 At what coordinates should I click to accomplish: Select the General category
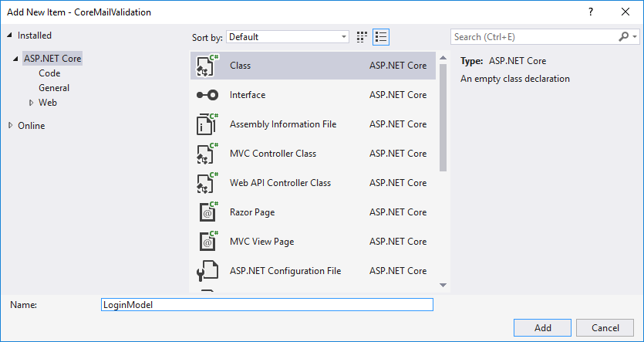[x=54, y=88]
